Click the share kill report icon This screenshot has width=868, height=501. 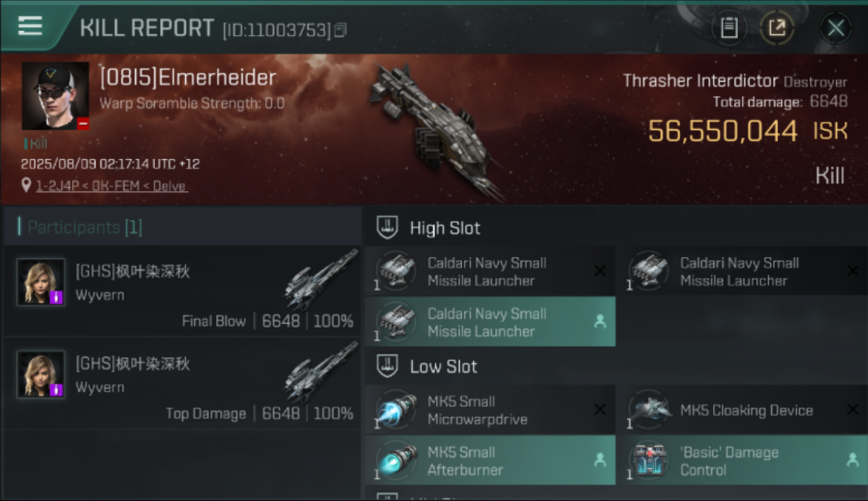(x=777, y=28)
